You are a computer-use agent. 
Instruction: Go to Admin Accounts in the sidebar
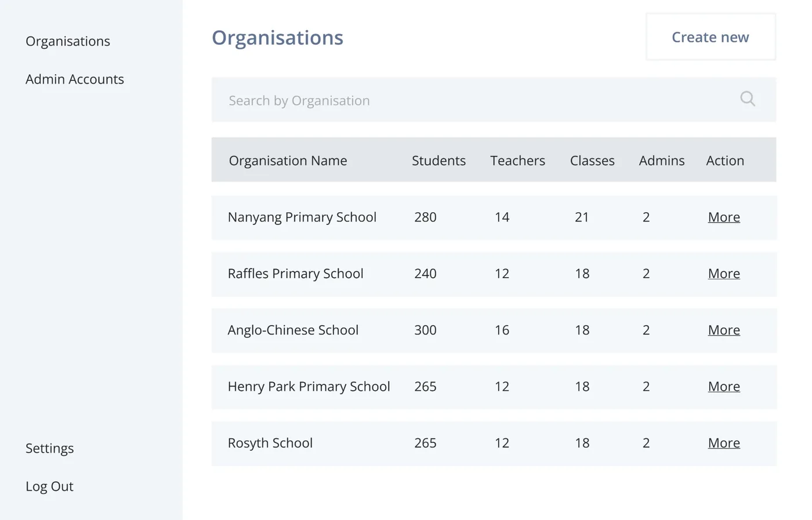tap(75, 79)
